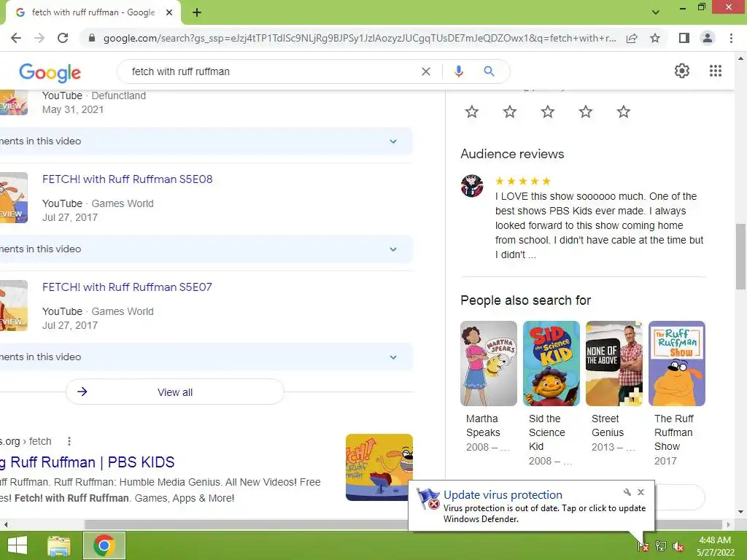The height and width of the screenshot is (560, 747).
Task: Rate the show five stars
Action: tap(624, 112)
